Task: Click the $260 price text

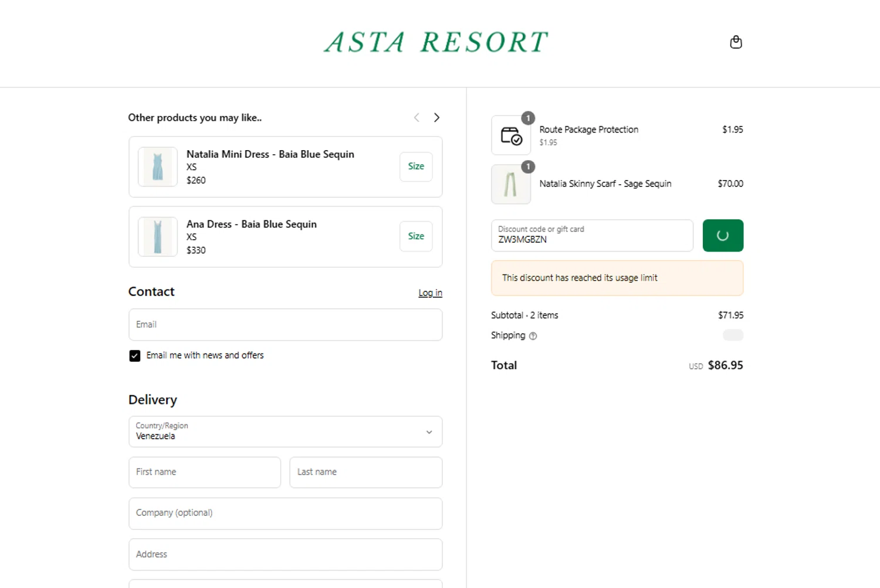Action: click(x=196, y=181)
